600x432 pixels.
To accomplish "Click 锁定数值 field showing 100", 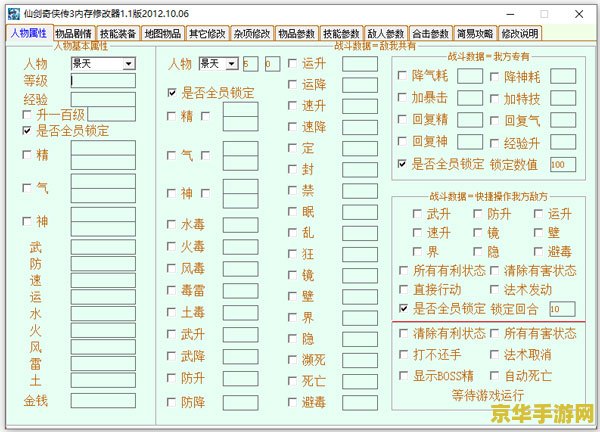I will tap(563, 165).
